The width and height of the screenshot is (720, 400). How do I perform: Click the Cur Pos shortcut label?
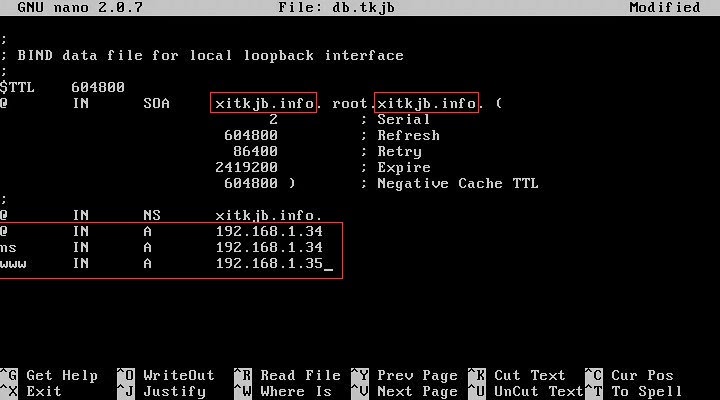tap(642, 375)
